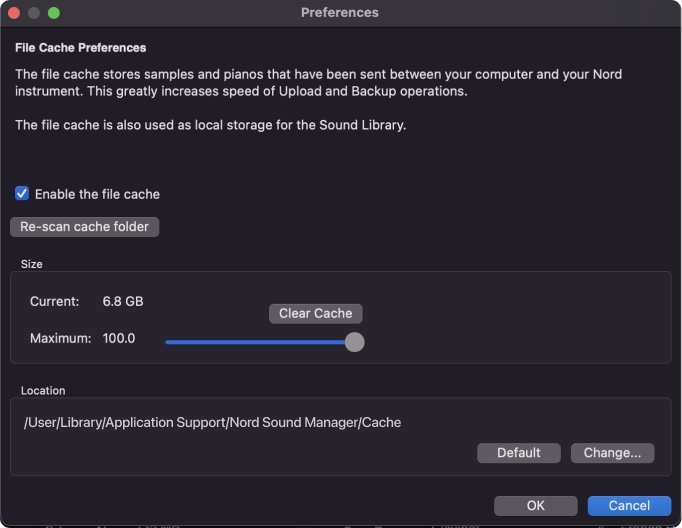Click the Location group label
Viewport: 682px width, 528px height.
click(x=43, y=391)
